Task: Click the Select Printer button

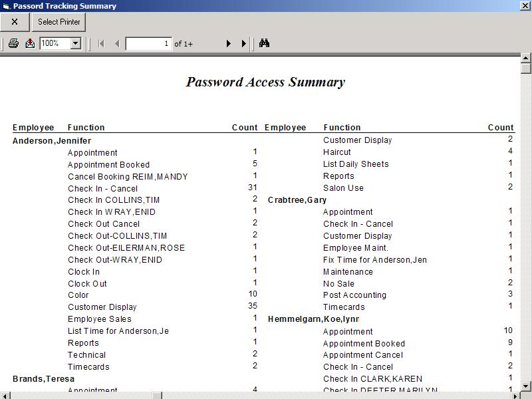Action: pos(59,22)
